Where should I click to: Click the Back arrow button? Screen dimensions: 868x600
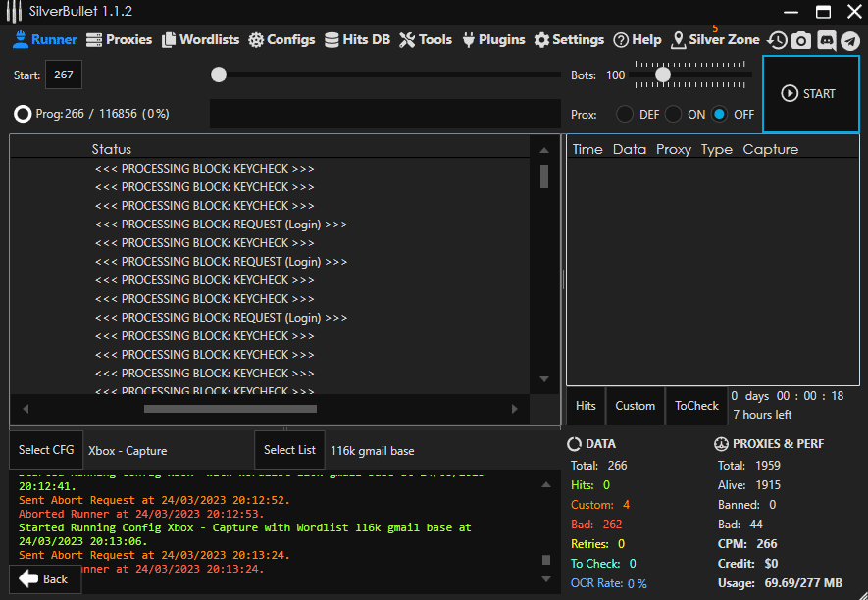(44, 578)
